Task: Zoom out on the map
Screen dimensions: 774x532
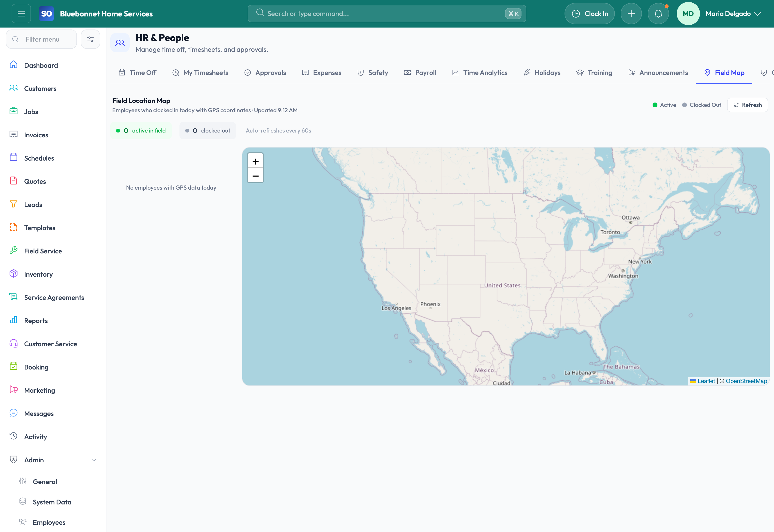Action: (x=255, y=176)
